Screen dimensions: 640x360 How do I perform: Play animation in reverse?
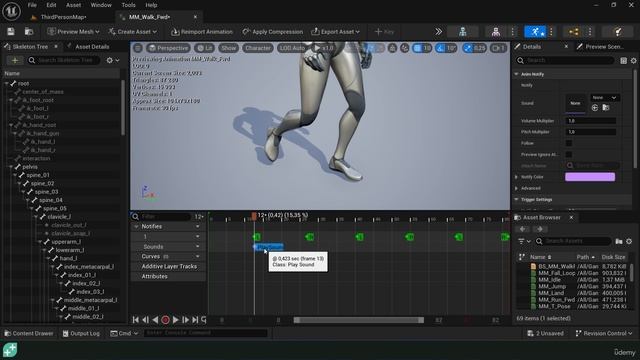pos(156,320)
